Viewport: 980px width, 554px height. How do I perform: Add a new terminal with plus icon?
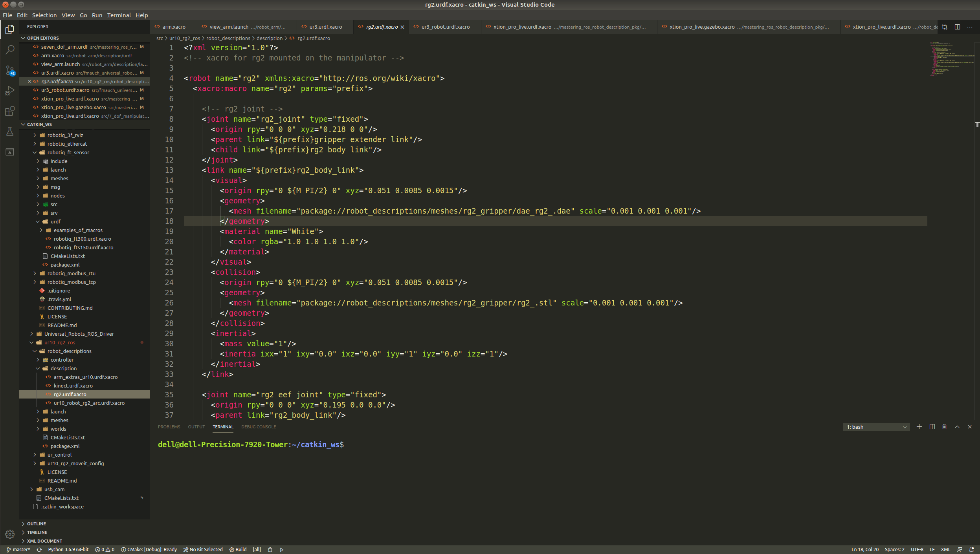pos(919,427)
